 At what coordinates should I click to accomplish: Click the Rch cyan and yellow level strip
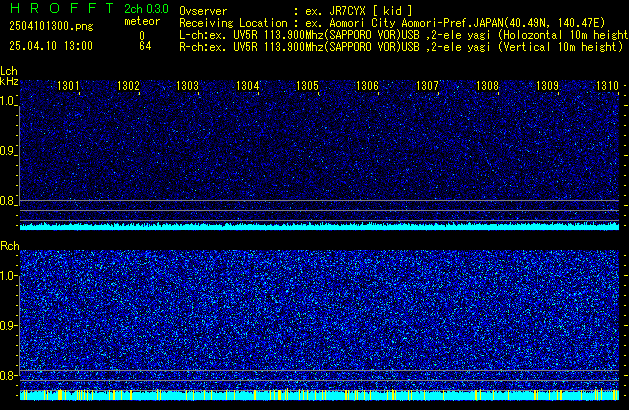[x=319, y=395]
